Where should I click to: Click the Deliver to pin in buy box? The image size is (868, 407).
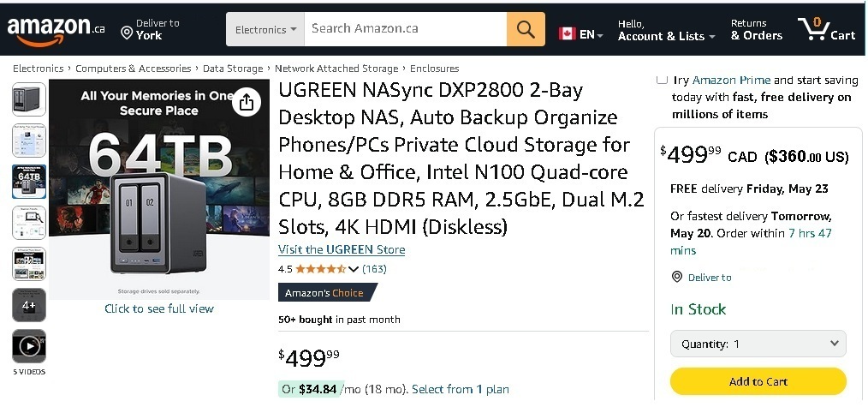pos(677,277)
